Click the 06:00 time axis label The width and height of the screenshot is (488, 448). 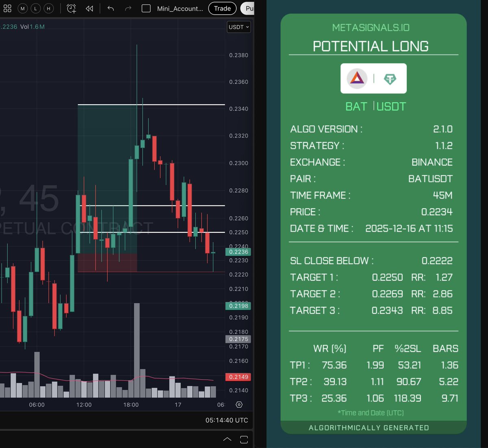[37, 405]
